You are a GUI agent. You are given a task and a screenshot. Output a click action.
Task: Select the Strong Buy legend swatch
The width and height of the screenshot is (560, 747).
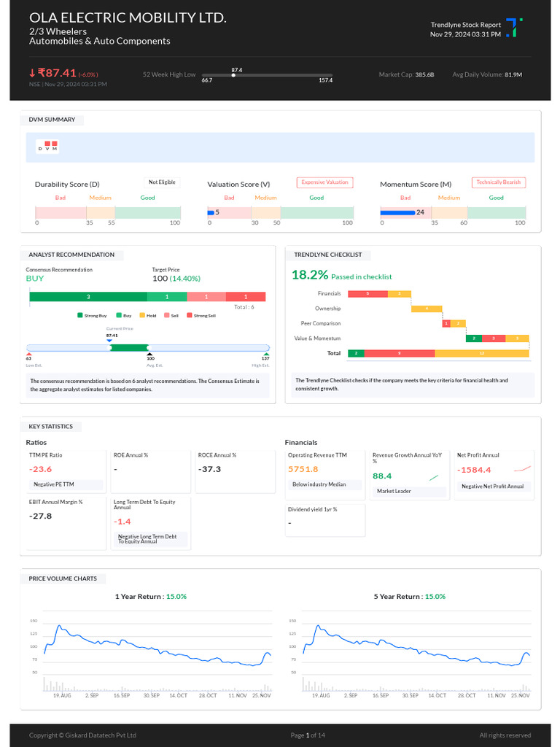click(x=80, y=315)
